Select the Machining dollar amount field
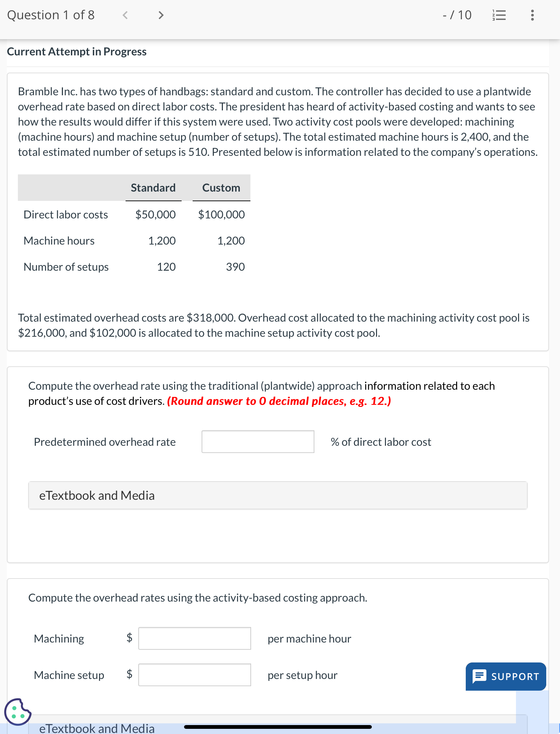 [194, 639]
